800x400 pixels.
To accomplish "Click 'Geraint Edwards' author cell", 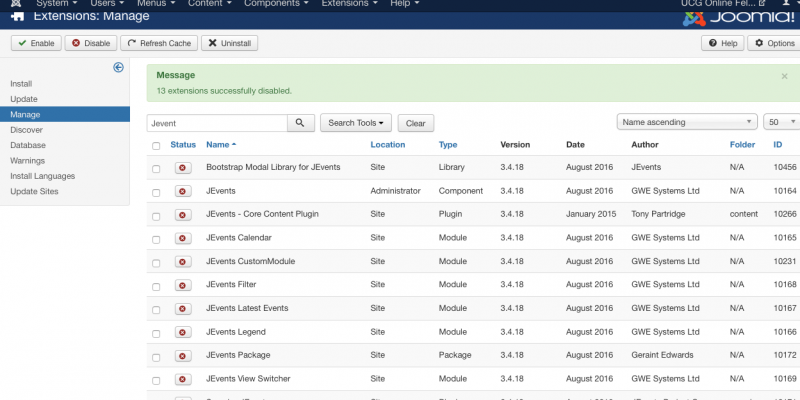I will click(x=662, y=355).
